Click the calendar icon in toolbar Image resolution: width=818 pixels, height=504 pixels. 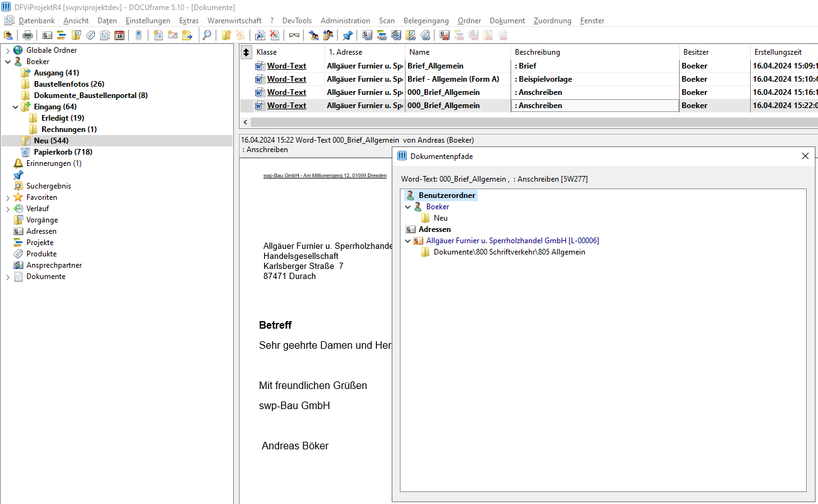point(119,35)
